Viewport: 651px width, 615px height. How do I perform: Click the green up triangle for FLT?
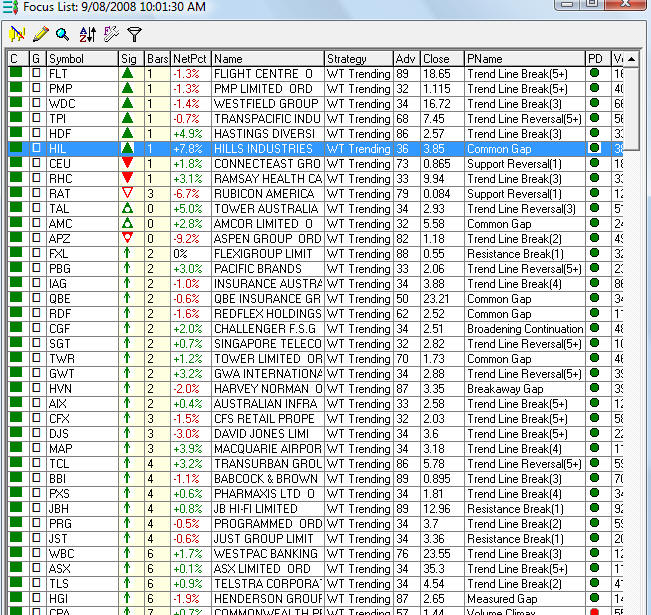point(127,74)
